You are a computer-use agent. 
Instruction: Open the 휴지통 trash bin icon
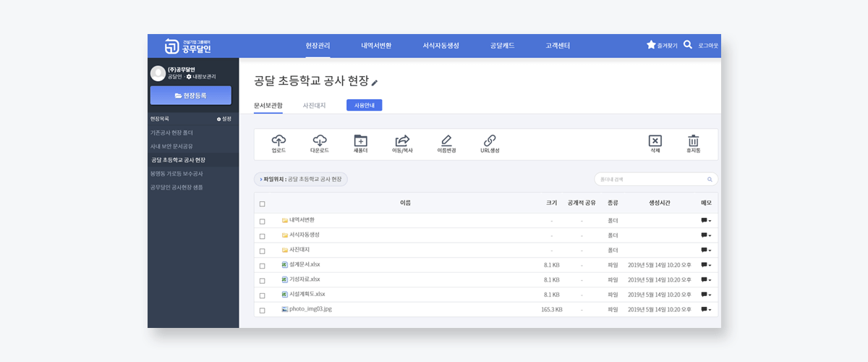694,140
